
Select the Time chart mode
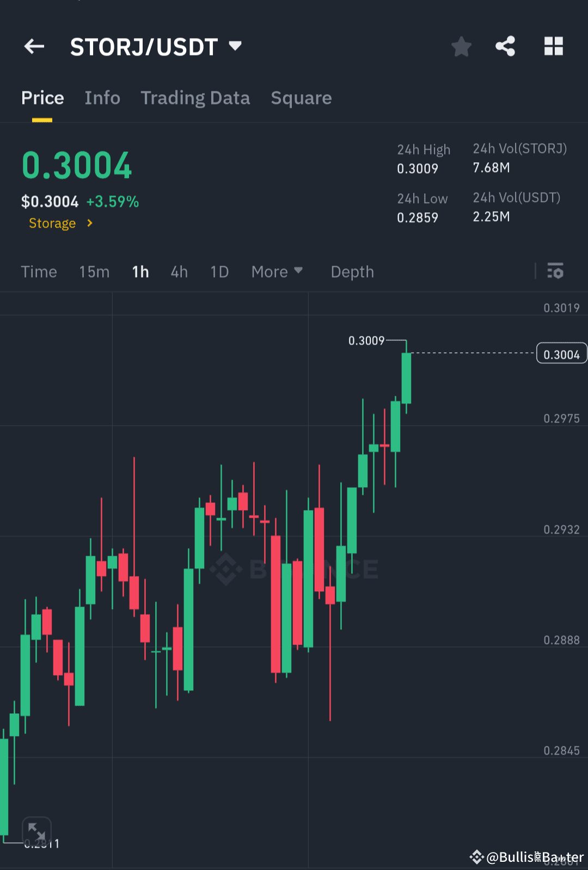(x=39, y=271)
